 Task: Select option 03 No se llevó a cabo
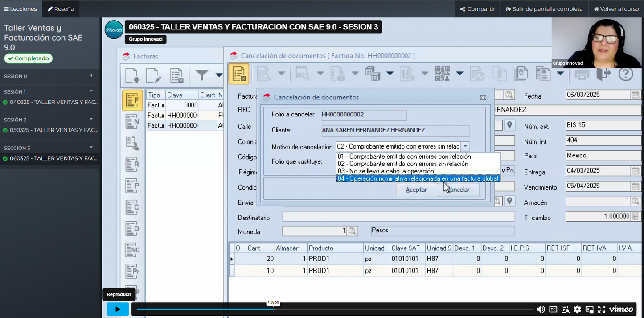[386, 171]
